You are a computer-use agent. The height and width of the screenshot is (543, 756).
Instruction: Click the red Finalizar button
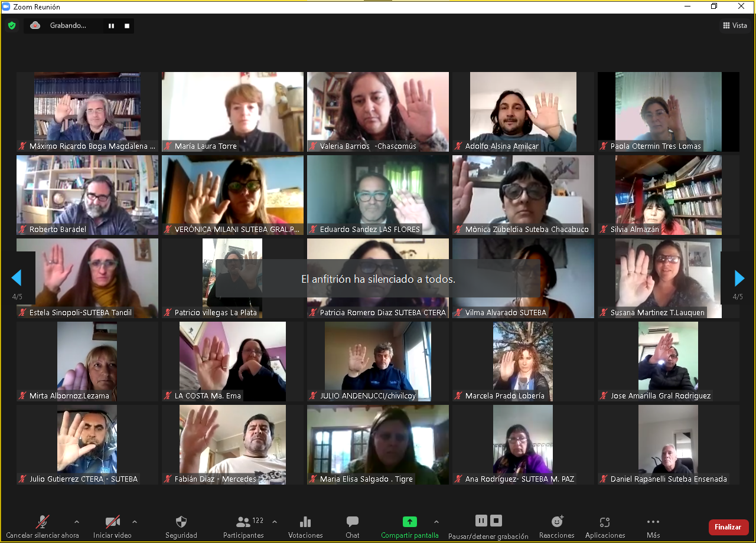coord(728,527)
